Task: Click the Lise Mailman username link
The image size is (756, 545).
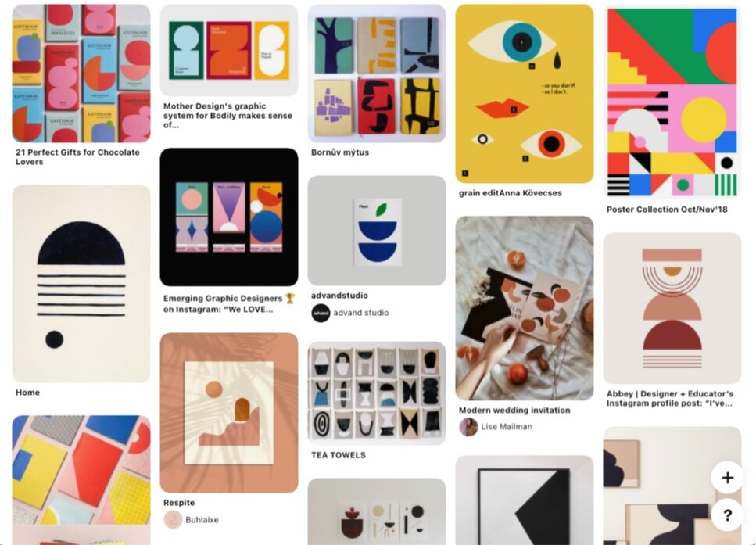Action: pos(507,427)
